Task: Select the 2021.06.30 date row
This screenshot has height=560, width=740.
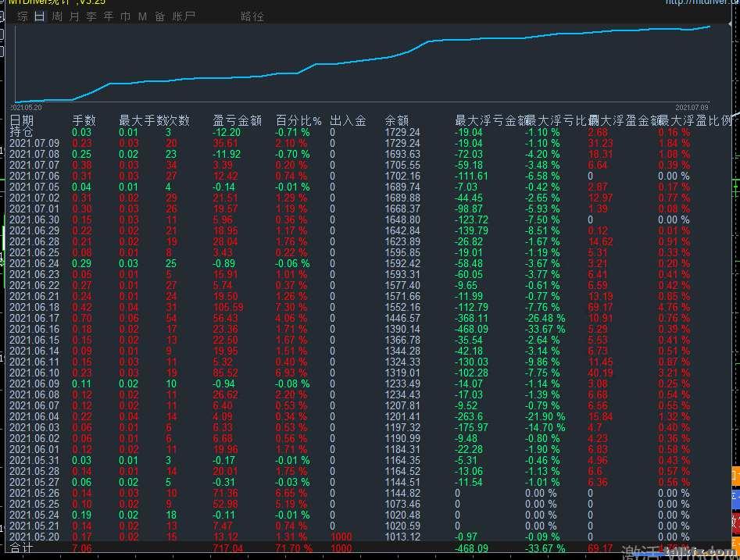Action: [x=34, y=219]
